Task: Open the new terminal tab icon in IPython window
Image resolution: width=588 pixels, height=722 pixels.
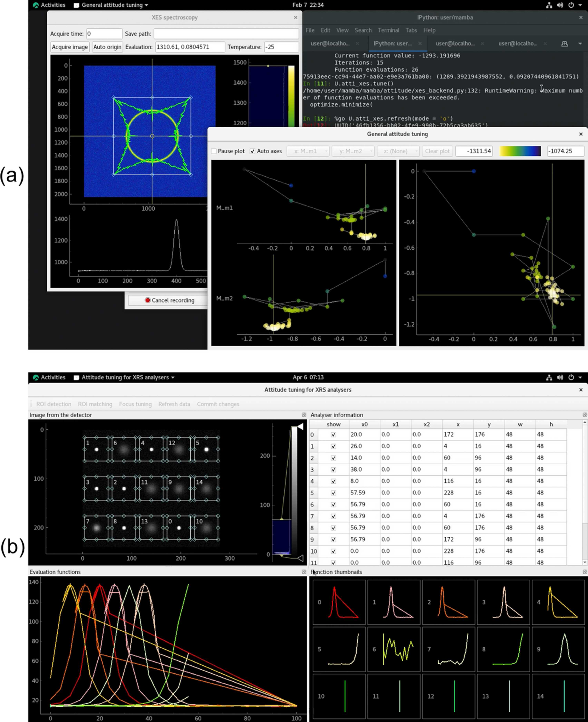Action: pos(564,44)
